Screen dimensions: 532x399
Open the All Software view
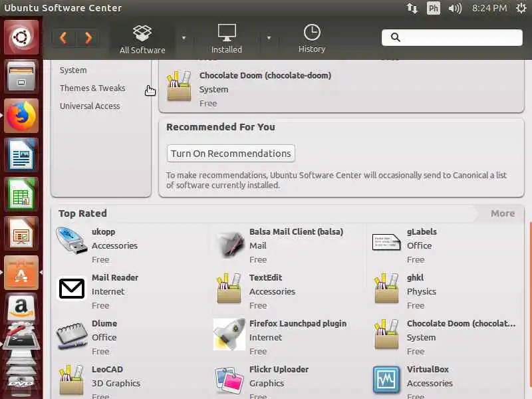[x=142, y=39]
